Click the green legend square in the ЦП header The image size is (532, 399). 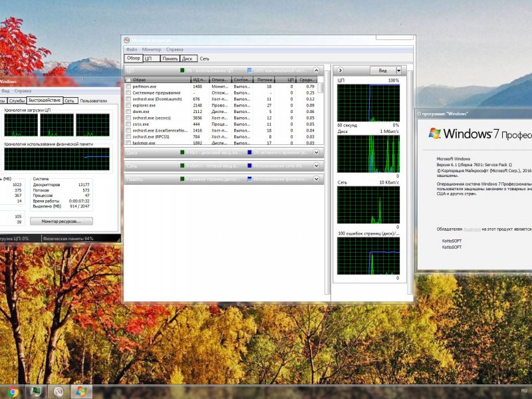[182, 70]
